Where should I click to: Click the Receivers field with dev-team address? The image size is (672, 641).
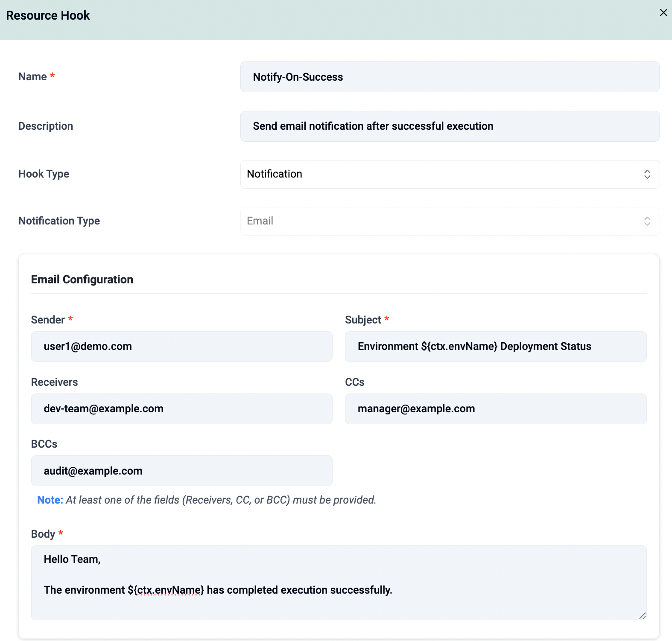tap(181, 409)
